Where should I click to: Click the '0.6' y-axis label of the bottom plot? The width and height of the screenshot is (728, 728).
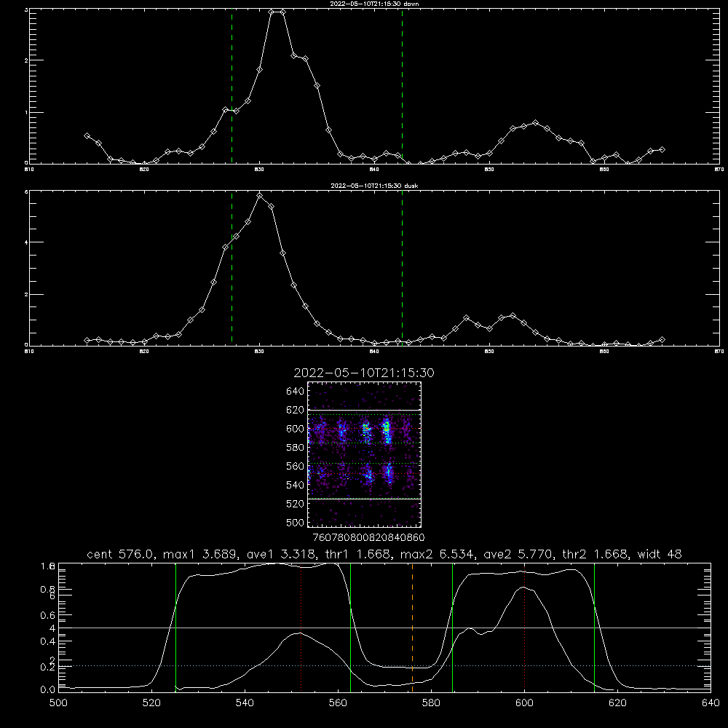pos(47,615)
